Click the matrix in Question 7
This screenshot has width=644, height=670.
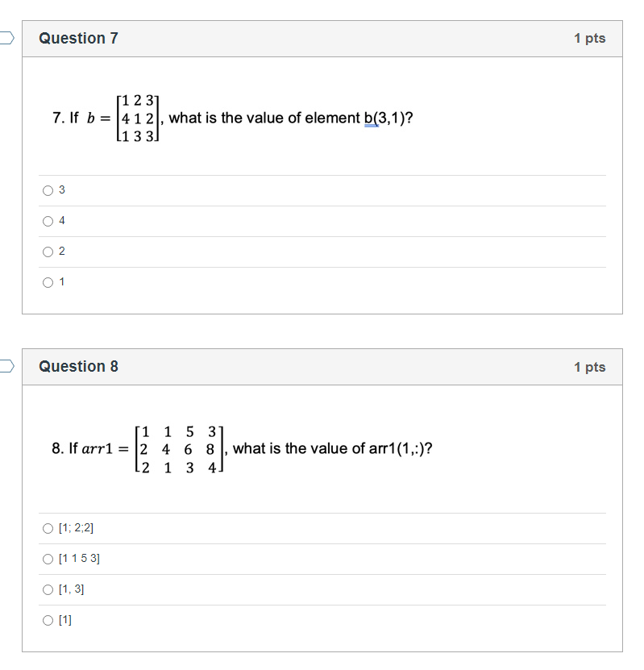click(x=137, y=118)
